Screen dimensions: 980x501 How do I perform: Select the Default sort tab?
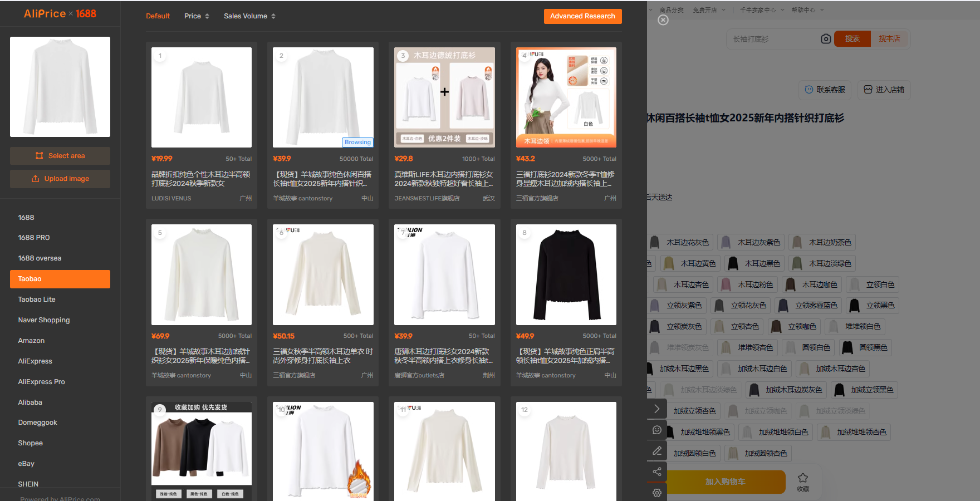pyautogui.click(x=158, y=16)
